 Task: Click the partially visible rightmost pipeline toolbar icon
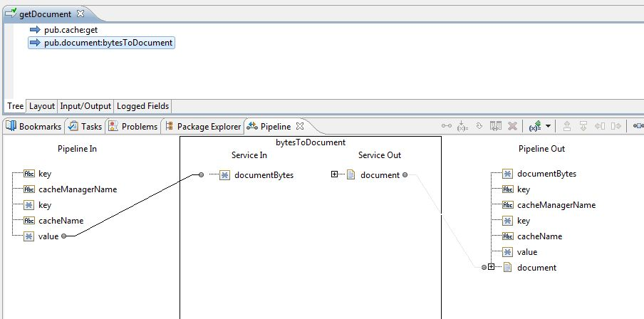(639, 126)
